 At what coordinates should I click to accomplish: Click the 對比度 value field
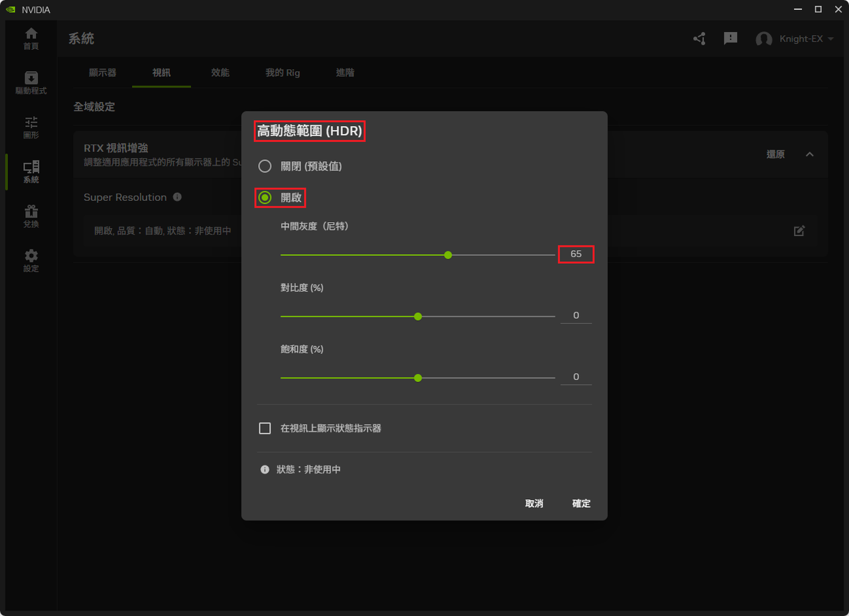[x=576, y=316]
